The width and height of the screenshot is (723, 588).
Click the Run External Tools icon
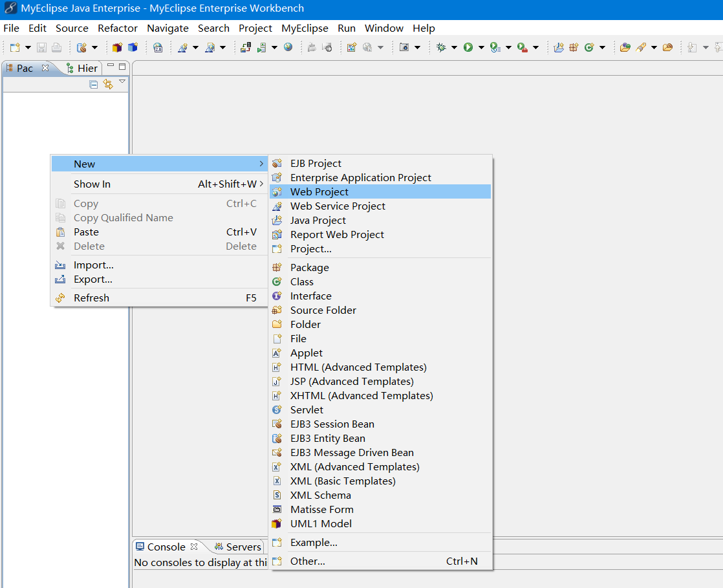pyautogui.click(x=523, y=47)
